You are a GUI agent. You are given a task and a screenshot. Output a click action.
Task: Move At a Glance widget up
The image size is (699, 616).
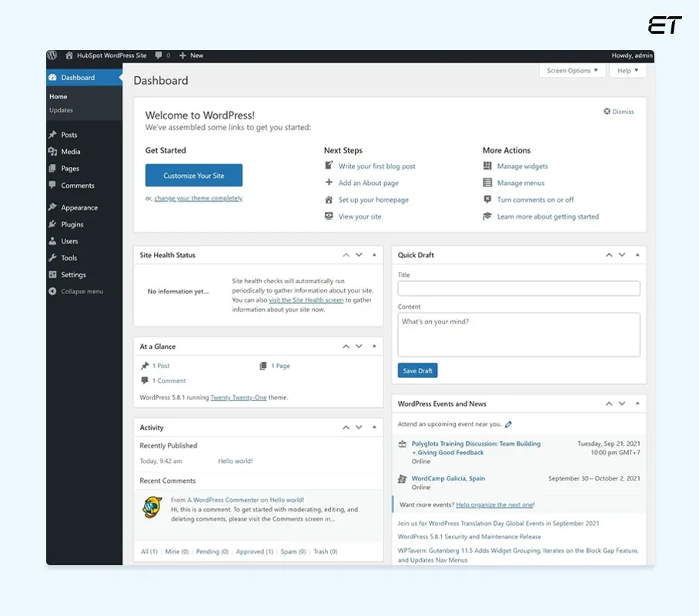click(346, 346)
